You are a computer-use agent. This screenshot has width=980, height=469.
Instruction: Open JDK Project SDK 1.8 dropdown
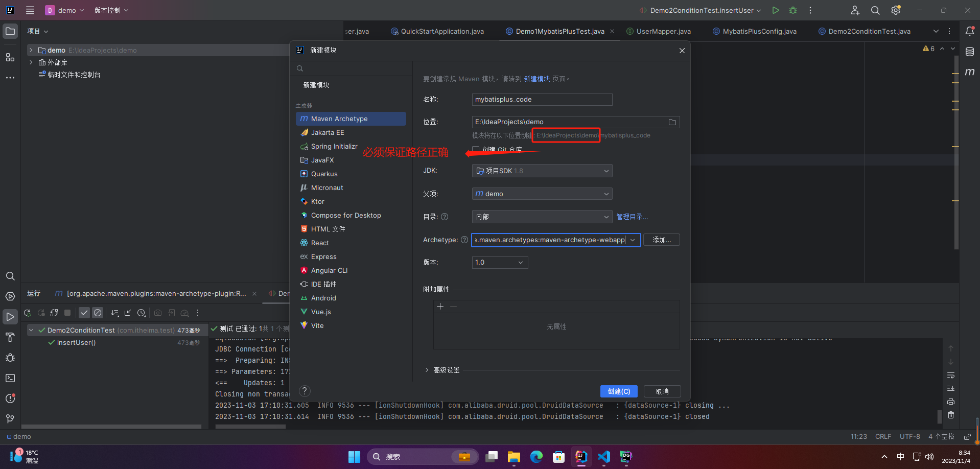(542, 171)
